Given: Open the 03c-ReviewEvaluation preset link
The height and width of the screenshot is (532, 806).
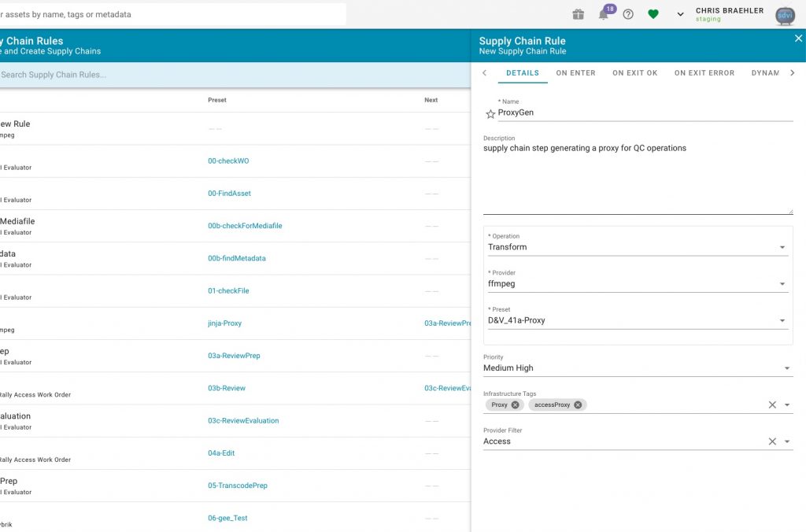Looking at the screenshot, I should [x=243, y=420].
